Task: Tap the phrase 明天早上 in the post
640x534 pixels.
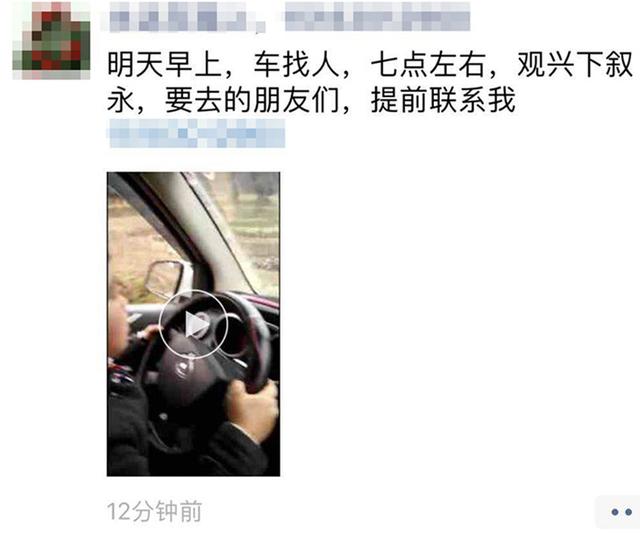Action: tap(164, 65)
